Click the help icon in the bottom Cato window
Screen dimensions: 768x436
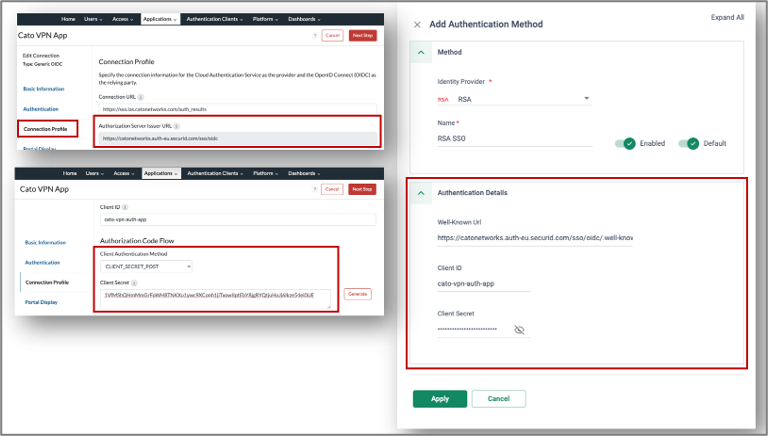pos(314,189)
